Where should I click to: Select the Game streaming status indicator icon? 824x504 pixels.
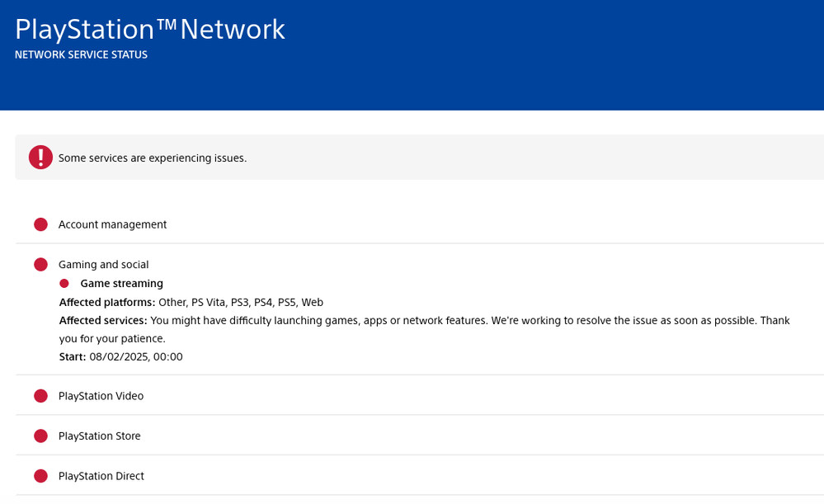click(x=64, y=283)
